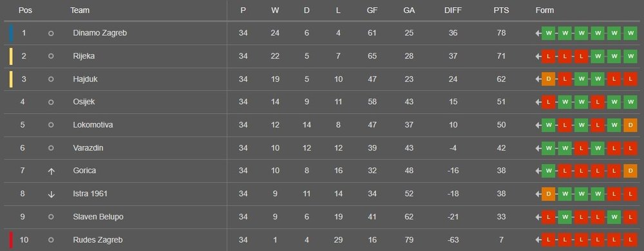This screenshot has width=644, height=251.
Task: Click the circle status icon next to Osijek
Action: point(51,102)
